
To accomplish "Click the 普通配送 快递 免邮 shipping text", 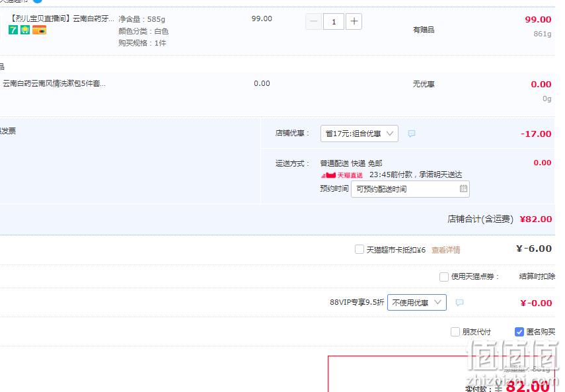I will [351, 163].
